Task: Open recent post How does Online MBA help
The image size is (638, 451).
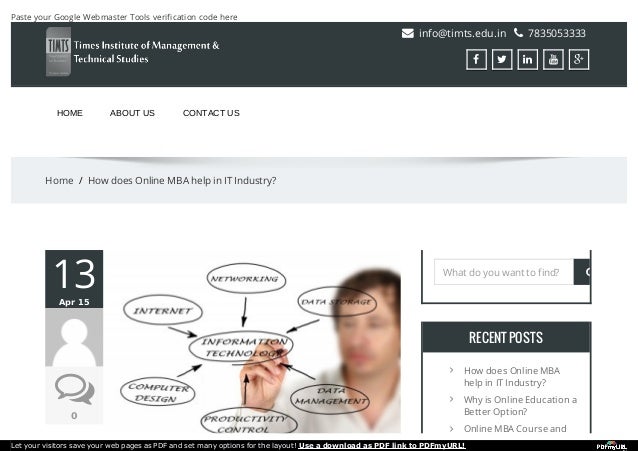Action: pos(512,377)
